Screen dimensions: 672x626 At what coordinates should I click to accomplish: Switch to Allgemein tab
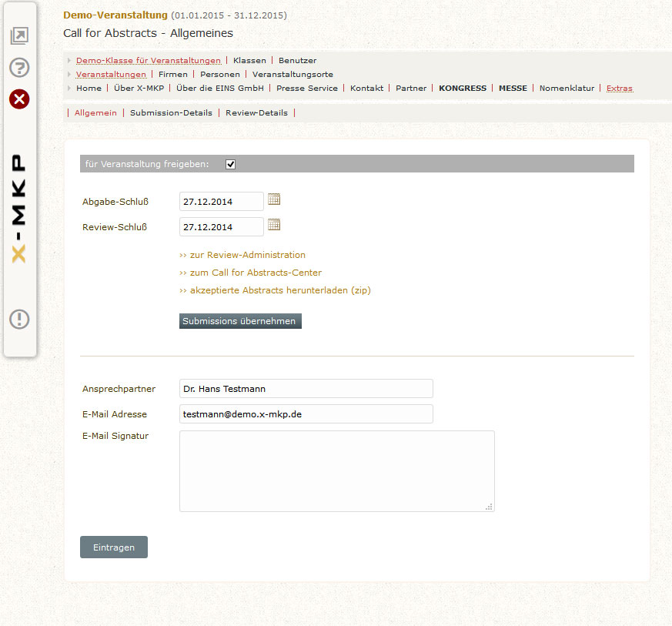pyautogui.click(x=95, y=112)
